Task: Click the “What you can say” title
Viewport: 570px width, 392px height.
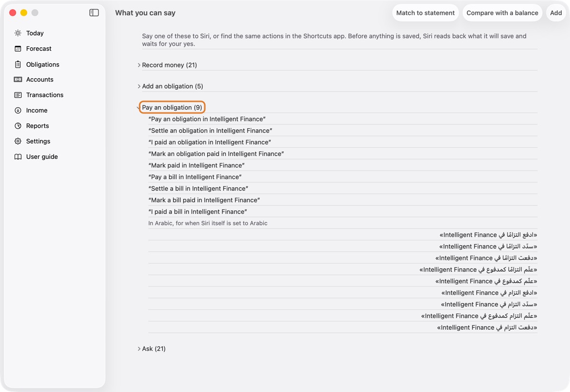Action: coord(145,13)
